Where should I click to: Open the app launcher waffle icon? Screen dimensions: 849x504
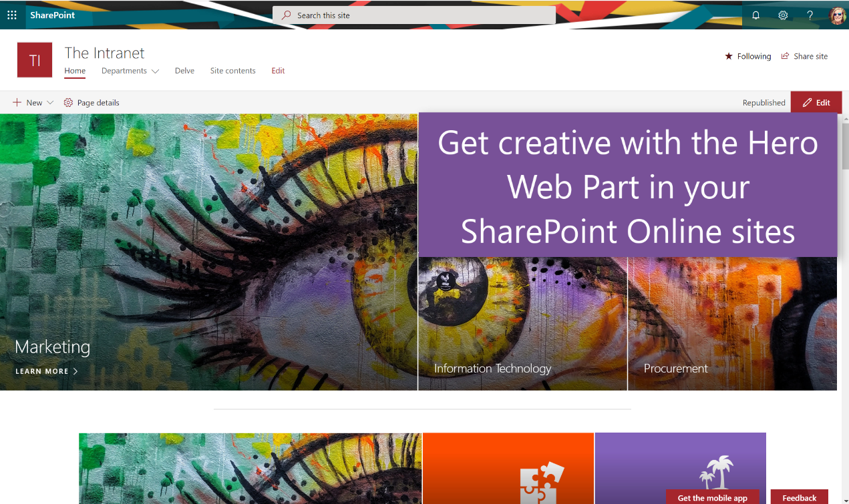pos(12,15)
